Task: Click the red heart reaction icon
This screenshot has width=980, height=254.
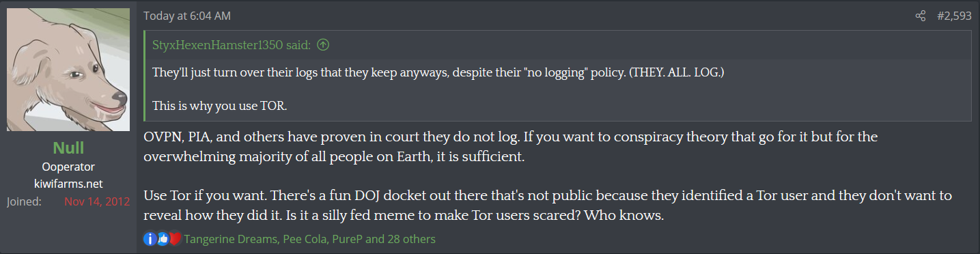Action: tap(175, 239)
